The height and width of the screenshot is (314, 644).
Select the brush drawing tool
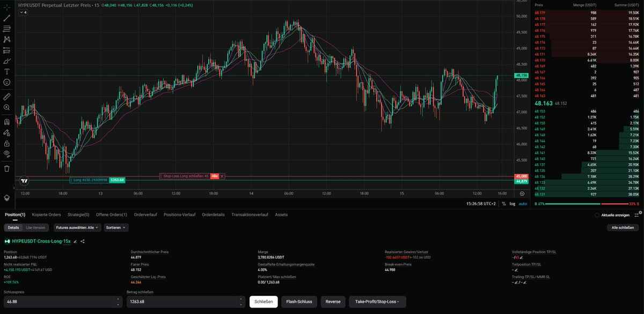[x=6, y=61]
